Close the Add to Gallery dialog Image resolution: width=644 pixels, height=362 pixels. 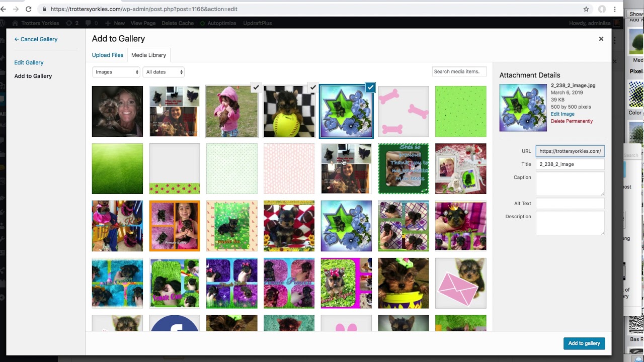(x=601, y=39)
